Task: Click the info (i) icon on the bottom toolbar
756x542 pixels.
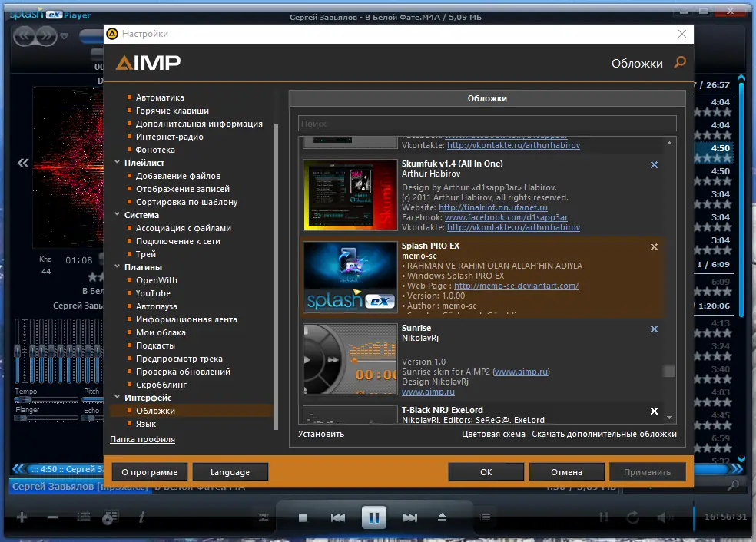Action: pyautogui.click(x=141, y=517)
